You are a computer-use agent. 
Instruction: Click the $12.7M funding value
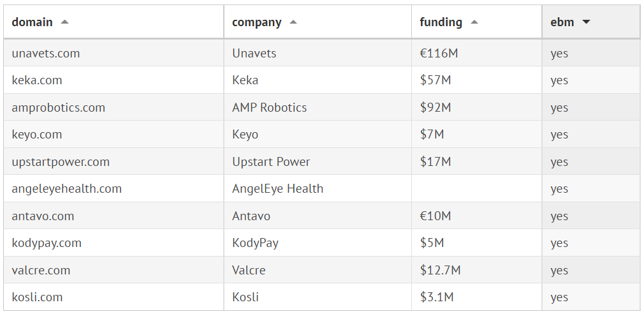point(440,271)
